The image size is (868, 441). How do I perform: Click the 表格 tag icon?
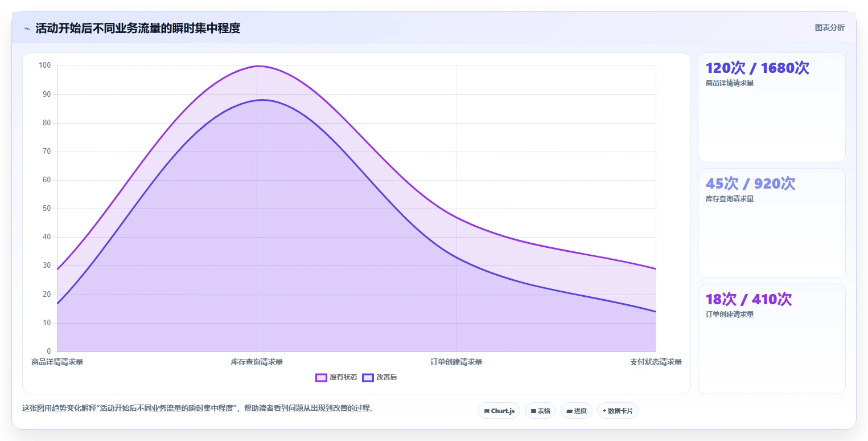click(x=533, y=411)
